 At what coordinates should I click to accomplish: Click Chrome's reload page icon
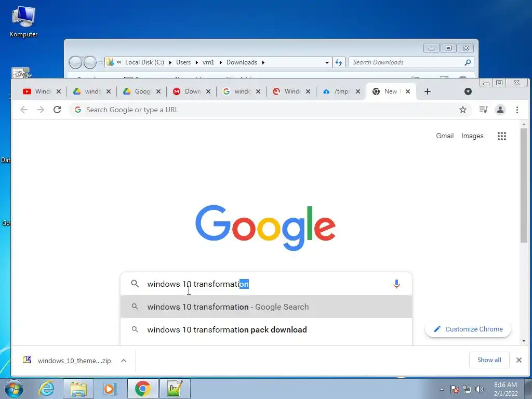click(57, 110)
